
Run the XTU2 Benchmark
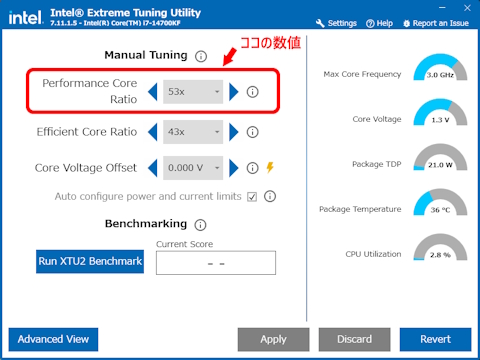[90, 261]
